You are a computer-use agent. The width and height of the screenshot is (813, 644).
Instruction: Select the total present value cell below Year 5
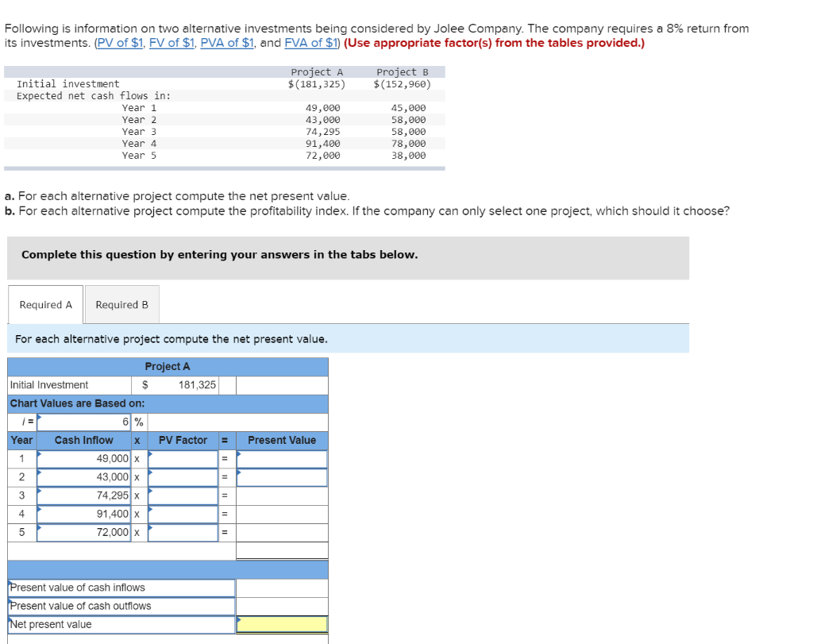pyautogui.click(x=282, y=550)
